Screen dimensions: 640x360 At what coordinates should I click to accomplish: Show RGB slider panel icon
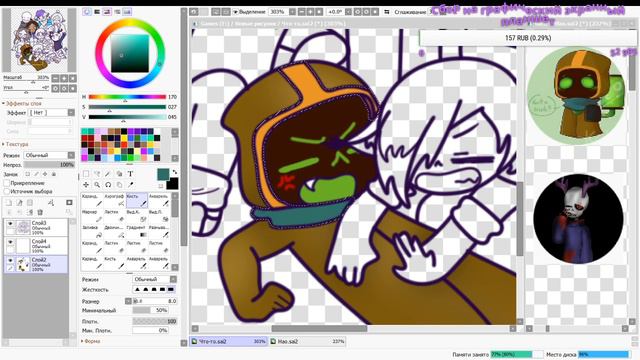pyautogui.click(x=97, y=12)
